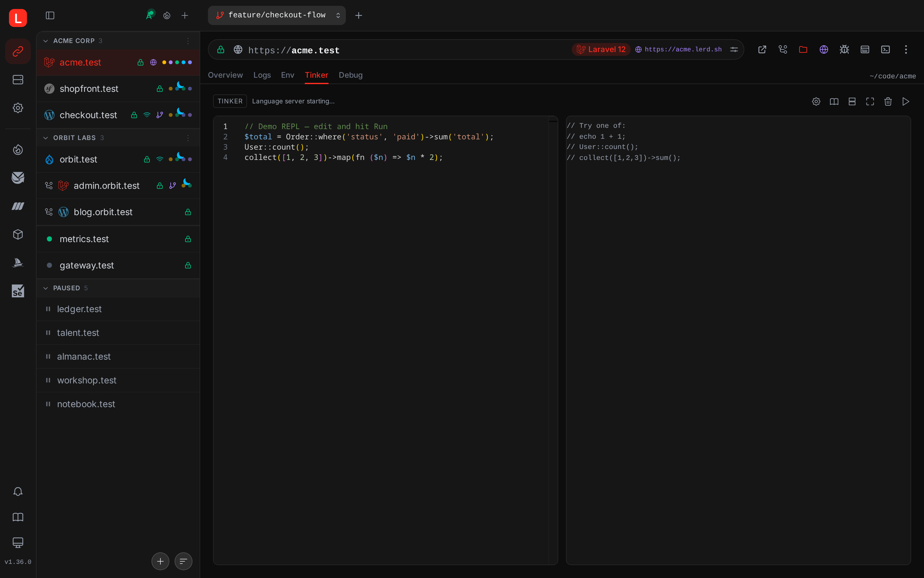Collapse the PAUSED group
The image size is (924, 578).
(46, 288)
